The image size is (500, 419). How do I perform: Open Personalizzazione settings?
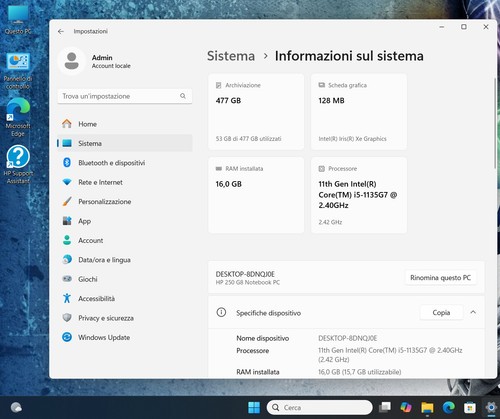[x=125, y=202]
